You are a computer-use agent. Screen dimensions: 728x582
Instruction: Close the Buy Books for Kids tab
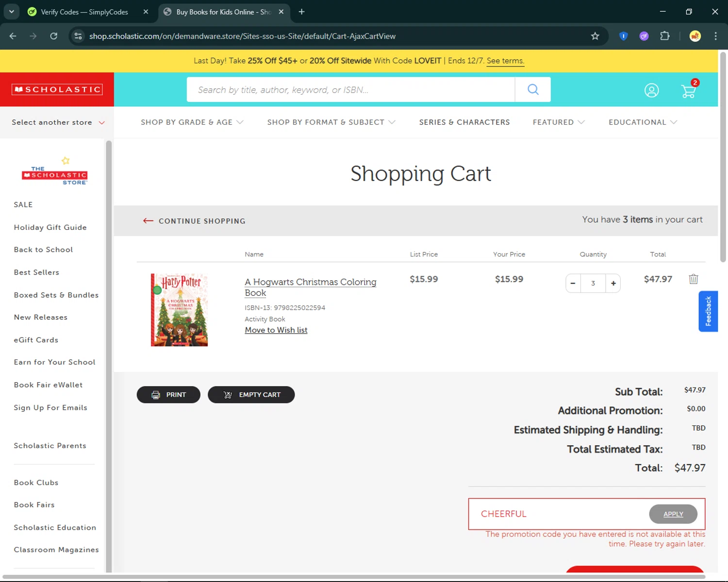281,12
